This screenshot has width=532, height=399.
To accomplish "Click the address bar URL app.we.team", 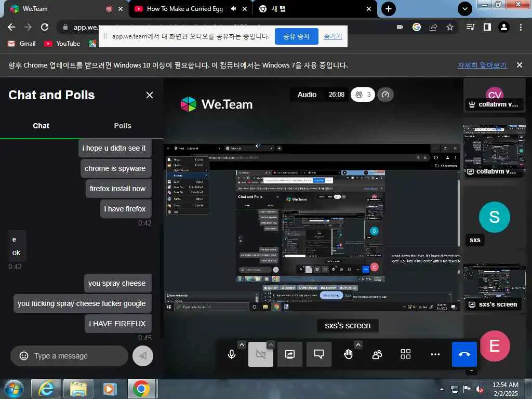I will click(86, 28).
